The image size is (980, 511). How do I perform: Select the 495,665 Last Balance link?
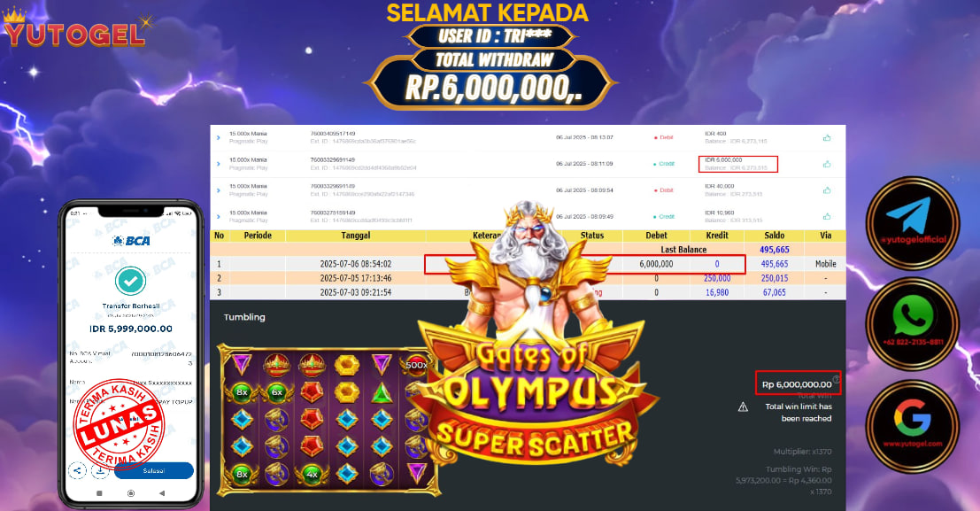(775, 250)
